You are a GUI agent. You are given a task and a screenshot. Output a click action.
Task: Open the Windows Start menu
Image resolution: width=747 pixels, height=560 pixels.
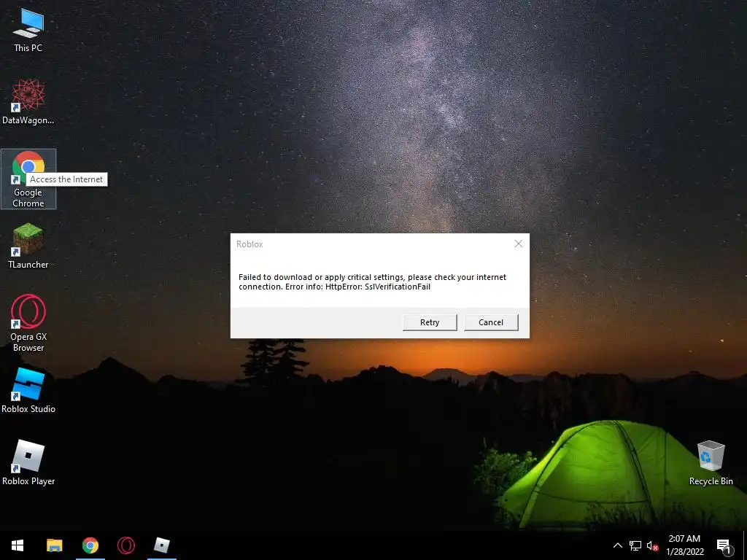(x=18, y=545)
